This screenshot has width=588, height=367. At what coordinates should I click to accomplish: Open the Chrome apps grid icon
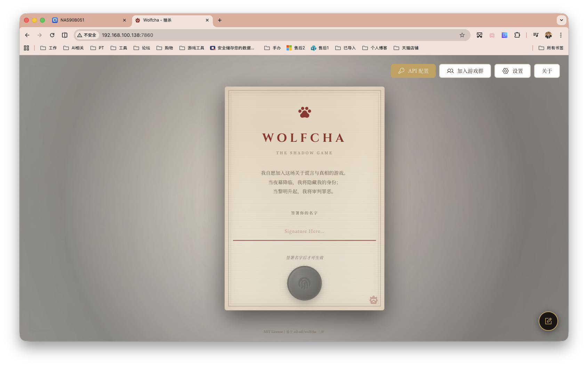[x=26, y=48]
